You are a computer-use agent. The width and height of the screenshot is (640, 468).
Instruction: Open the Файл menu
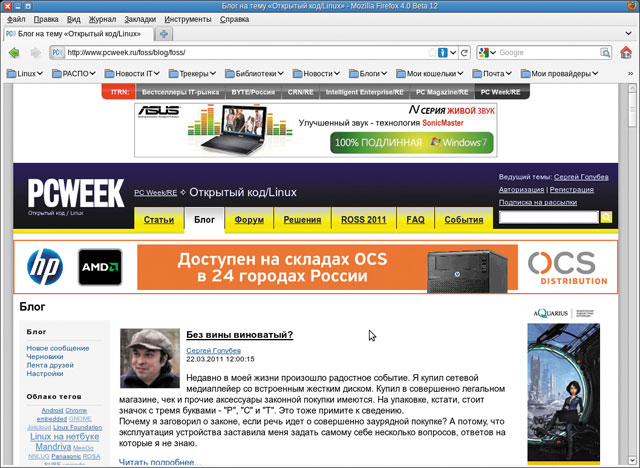click(16, 19)
